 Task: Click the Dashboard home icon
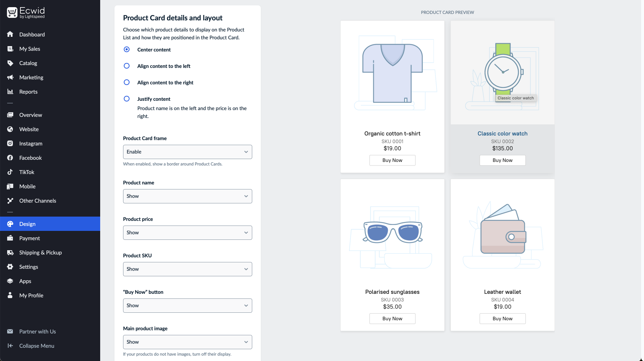10,34
